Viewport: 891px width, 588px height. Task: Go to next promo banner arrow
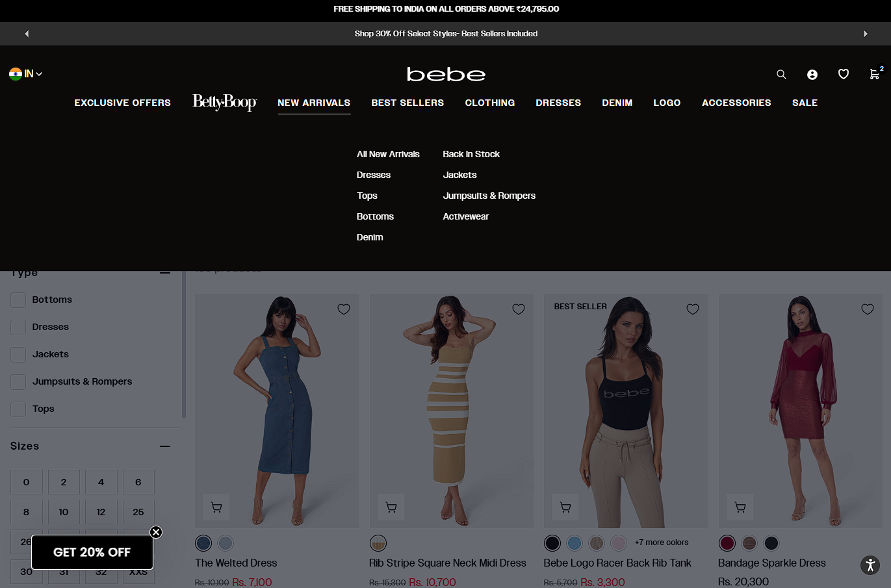[866, 34]
